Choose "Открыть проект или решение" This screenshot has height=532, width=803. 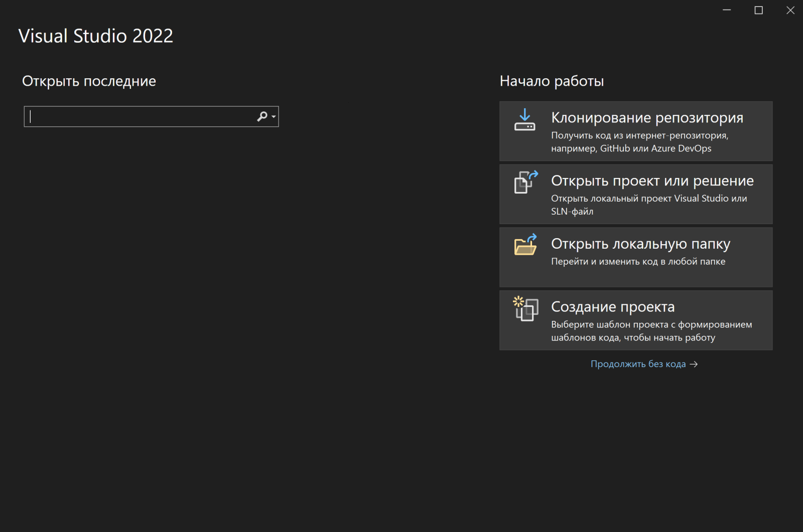[636, 194]
